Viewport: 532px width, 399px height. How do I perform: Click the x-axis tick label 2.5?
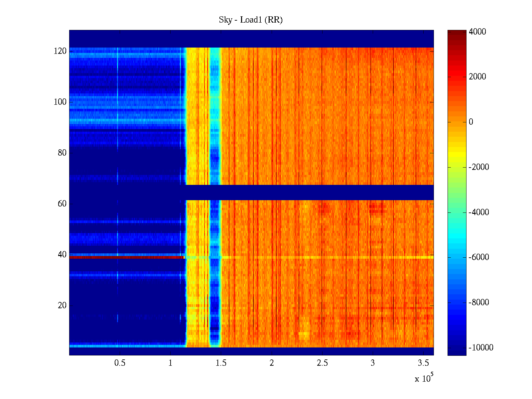click(x=322, y=363)
